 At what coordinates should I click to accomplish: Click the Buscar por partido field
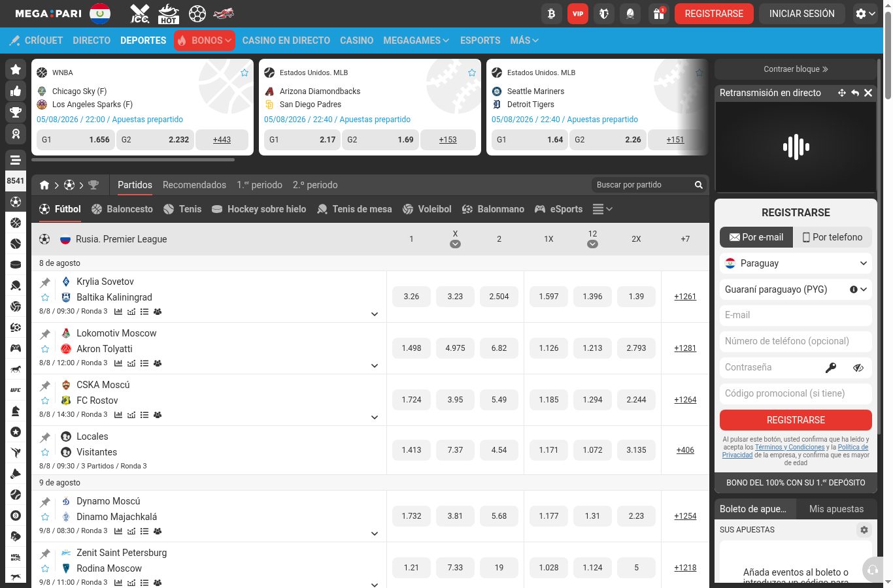point(641,185)
